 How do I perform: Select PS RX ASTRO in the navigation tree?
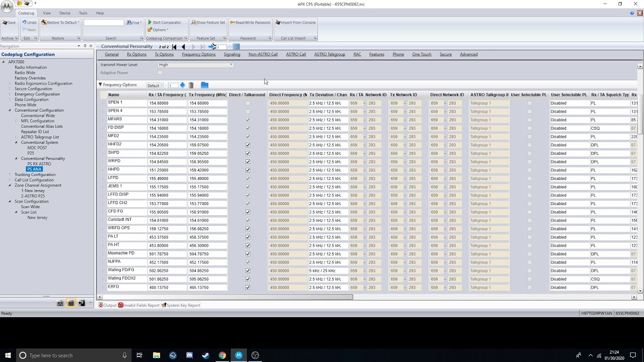[x=39, y=164]
